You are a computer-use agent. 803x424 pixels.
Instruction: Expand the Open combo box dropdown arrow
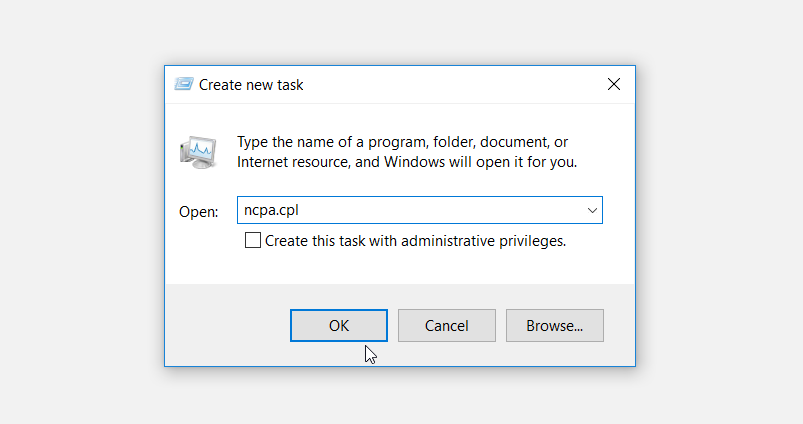pos(592,211)
